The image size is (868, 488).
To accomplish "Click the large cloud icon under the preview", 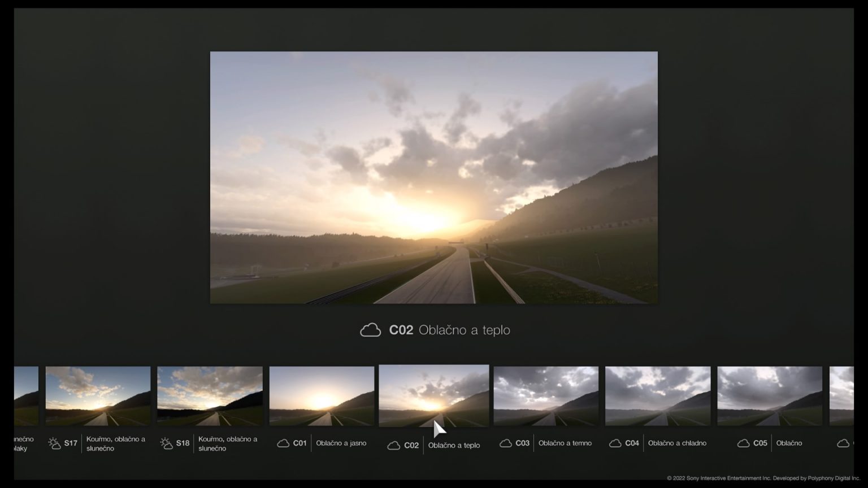I will coord(371,330).
